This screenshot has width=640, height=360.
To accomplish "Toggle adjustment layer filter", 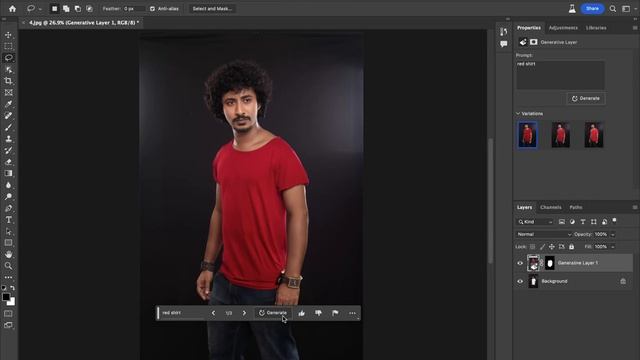I will [572, 222].
